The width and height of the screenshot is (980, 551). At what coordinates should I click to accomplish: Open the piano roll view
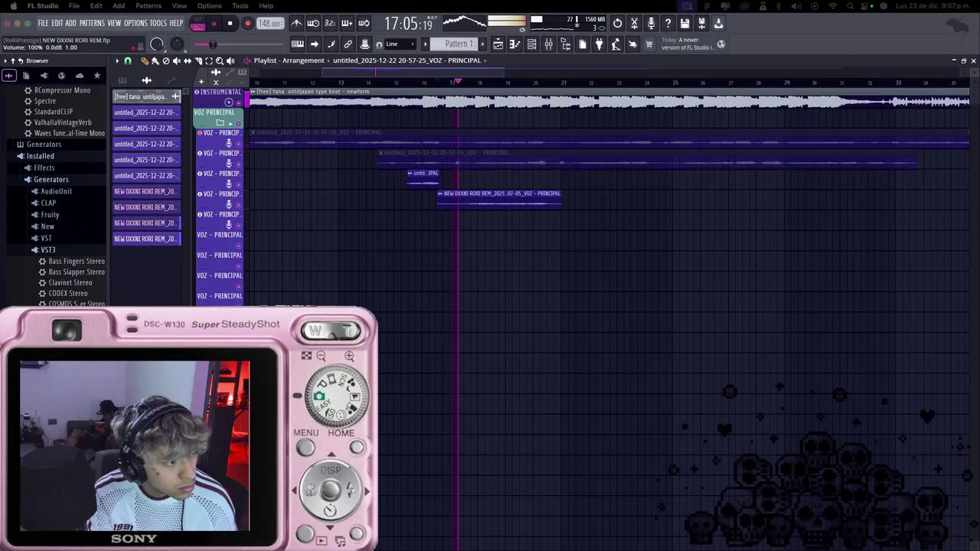pos(514,44)
